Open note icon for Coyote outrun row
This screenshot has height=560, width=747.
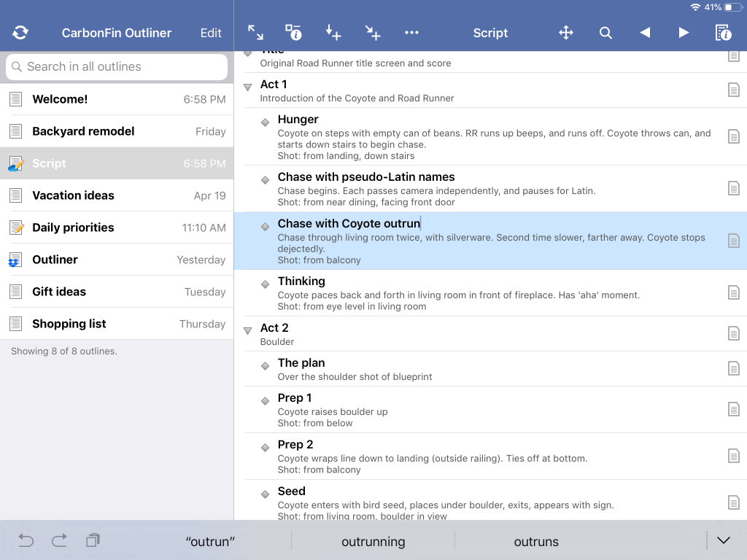(x=734, y=241)
